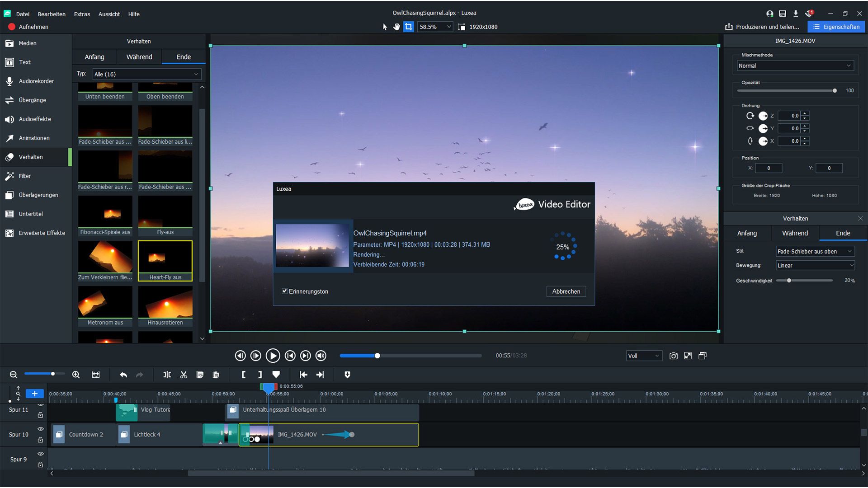Click Produzieren und teilen button

(762, 27)
